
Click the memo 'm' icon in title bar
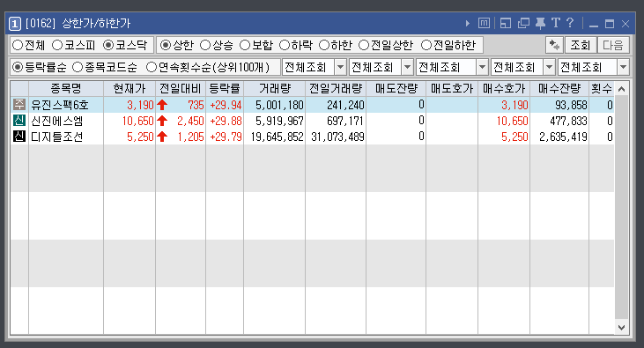click(484, 24)
